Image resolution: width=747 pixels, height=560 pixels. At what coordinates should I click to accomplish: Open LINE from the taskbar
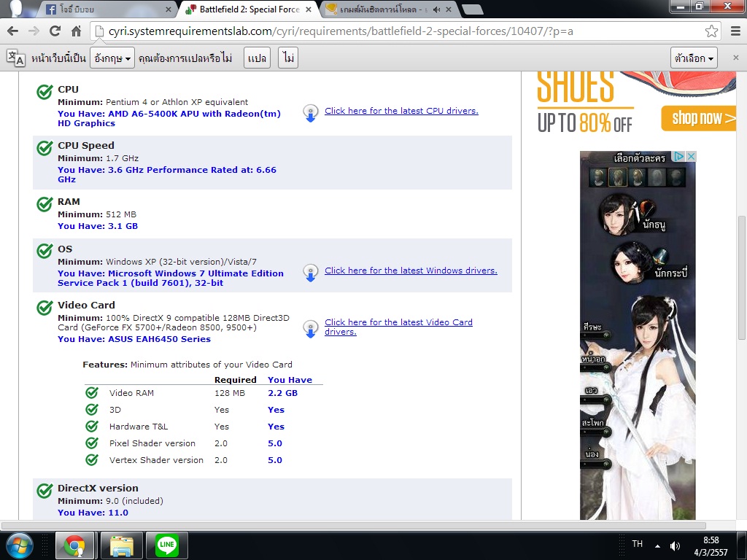[x=167, y=545]
